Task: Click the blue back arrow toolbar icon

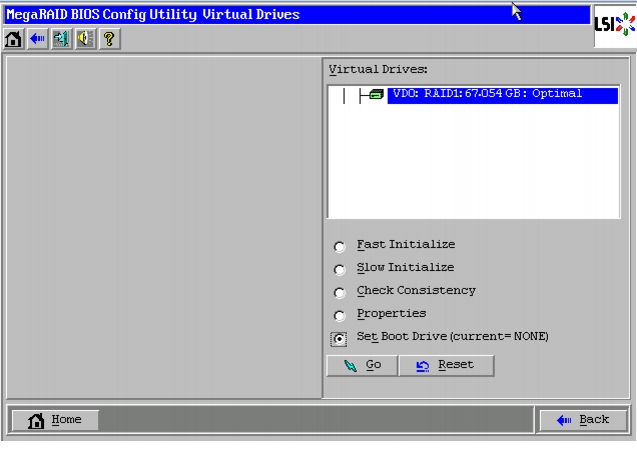Action: (37, 39)
